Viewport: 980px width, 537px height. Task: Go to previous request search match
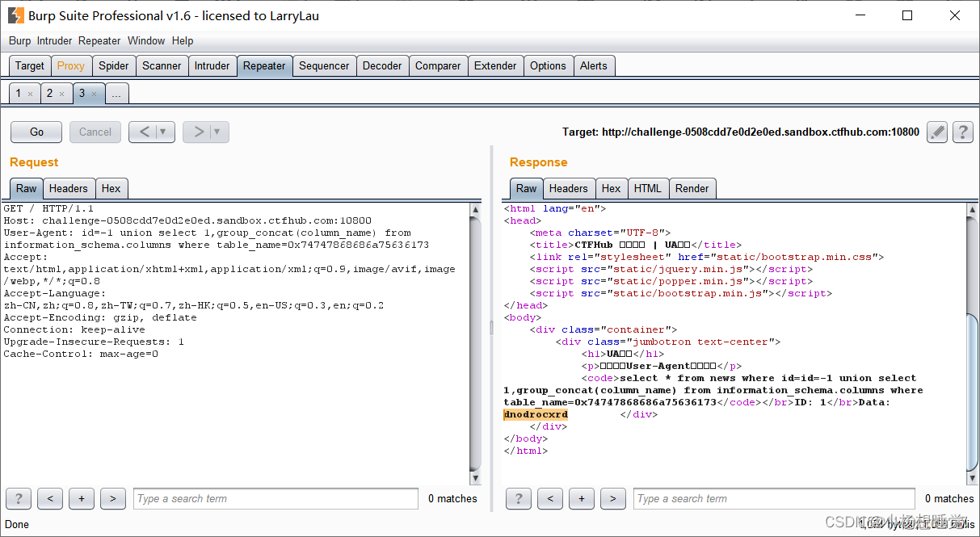pos(50,498)
